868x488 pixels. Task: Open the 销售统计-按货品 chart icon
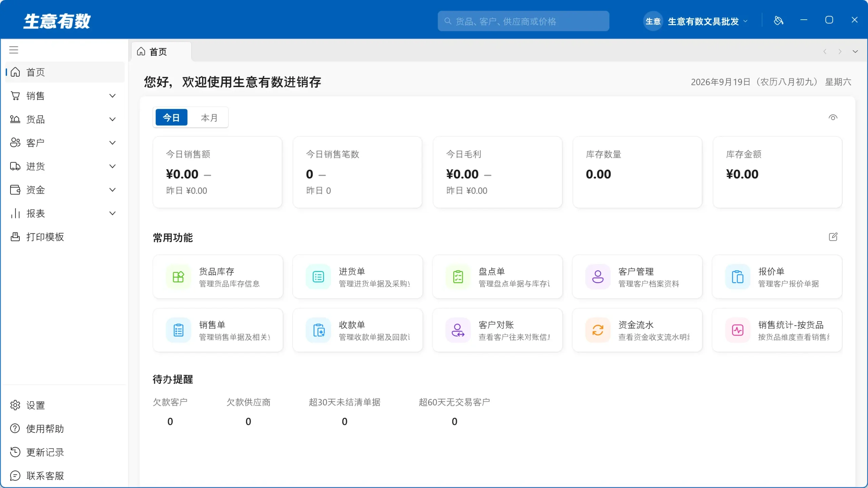[x=737, y=330]
